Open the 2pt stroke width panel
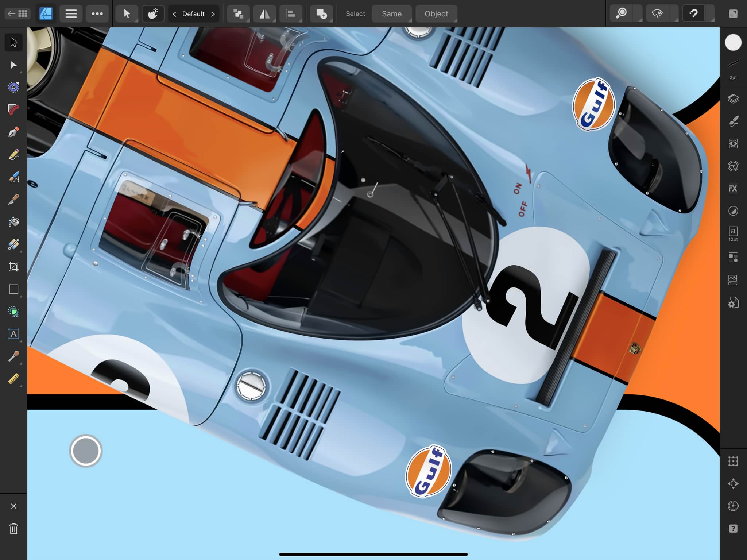The image size is (747, 560). coord(733,69)
